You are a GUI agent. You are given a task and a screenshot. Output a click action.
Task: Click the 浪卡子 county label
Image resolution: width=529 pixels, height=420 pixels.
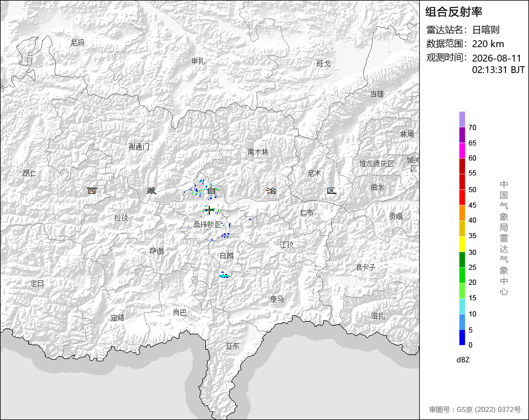coord(365,267)
